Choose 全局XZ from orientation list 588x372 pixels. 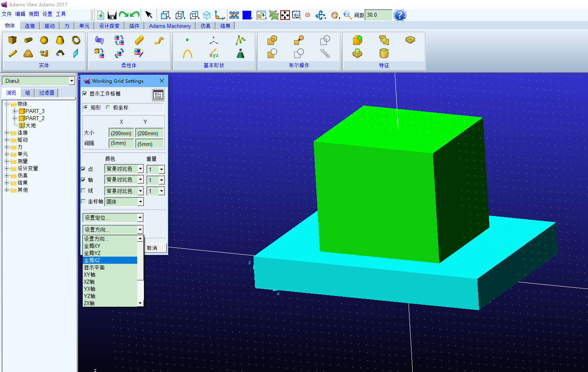110,260
